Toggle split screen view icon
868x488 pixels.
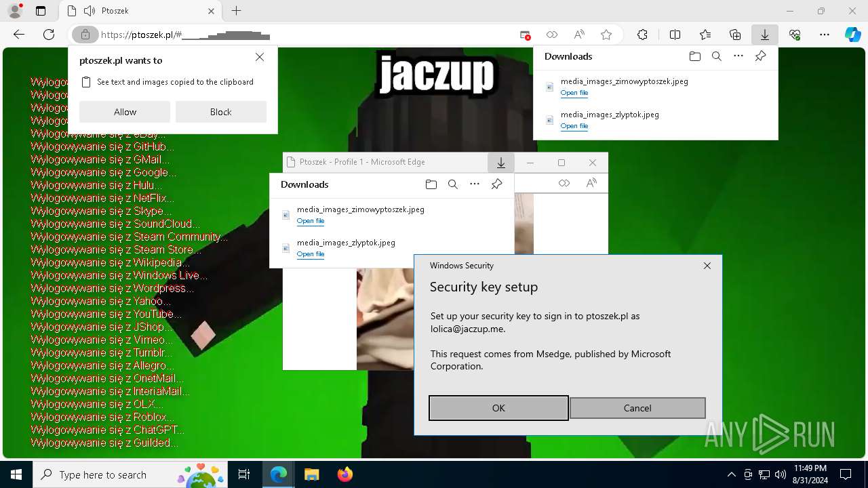click(675, 35)
